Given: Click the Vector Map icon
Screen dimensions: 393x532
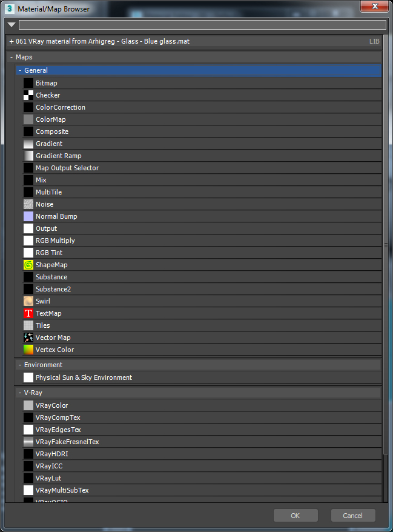Looking at the screenshot, I should click(x=28, y=337).
